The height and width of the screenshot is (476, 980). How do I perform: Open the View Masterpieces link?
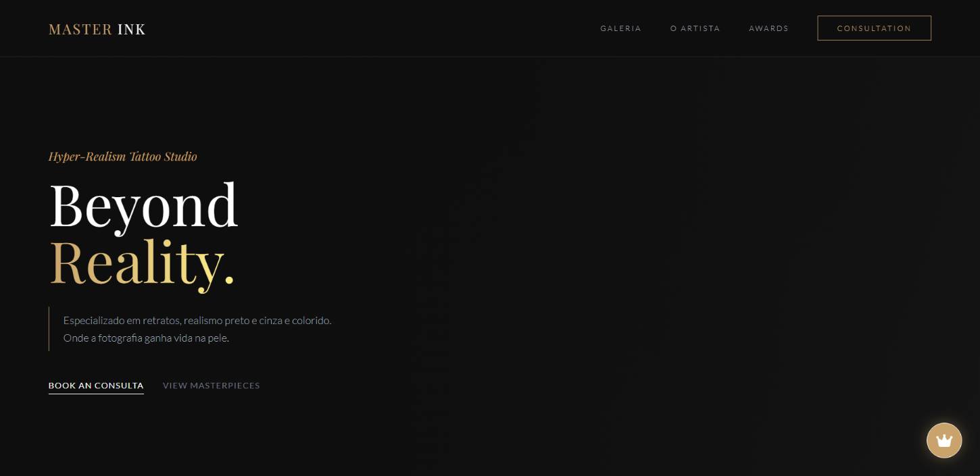(211, 386)
